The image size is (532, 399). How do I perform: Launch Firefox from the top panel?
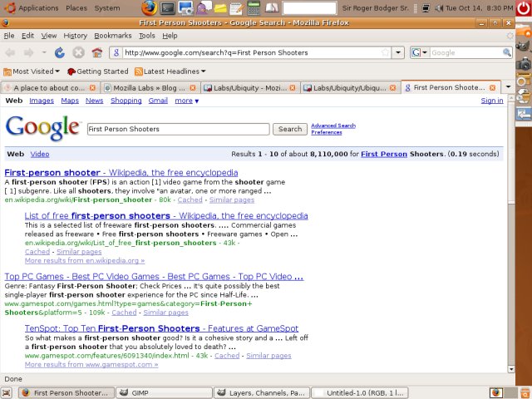point(149,7)
